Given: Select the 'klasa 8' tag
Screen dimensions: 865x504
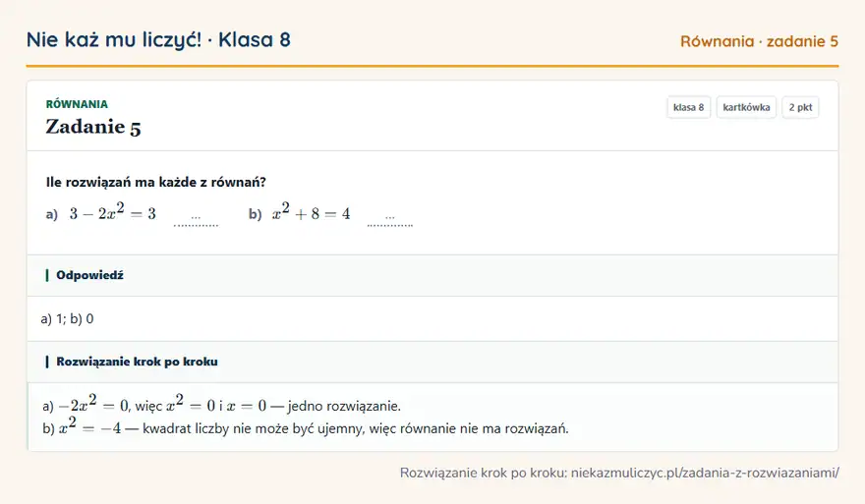Looking at the screenshot, I should 688,107.
